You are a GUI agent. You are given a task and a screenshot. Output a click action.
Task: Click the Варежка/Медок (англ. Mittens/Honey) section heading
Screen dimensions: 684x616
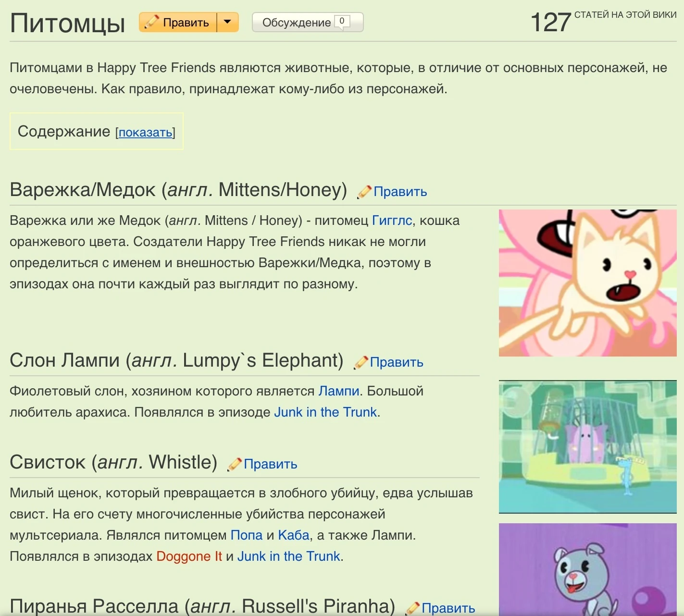tap(178, 190)
